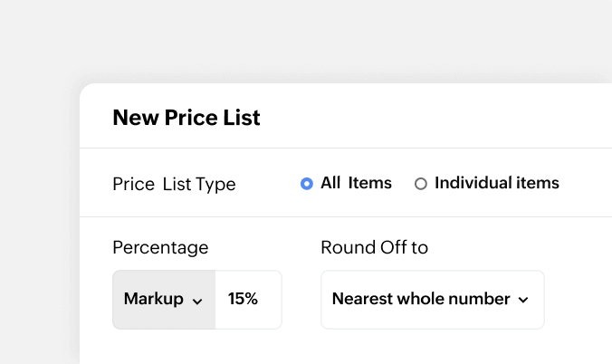
Task: Click the blue dot of the selected radio
Action: tap(307, 184)
